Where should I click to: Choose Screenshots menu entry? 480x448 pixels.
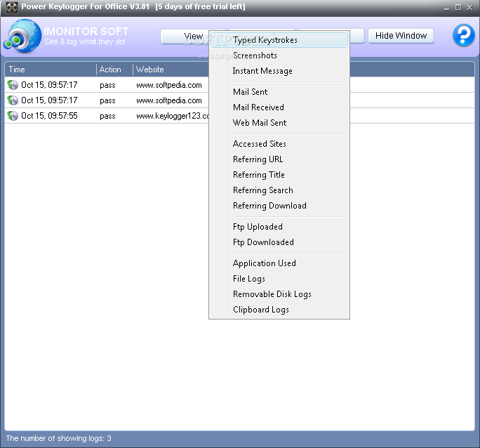click(279, 55)
